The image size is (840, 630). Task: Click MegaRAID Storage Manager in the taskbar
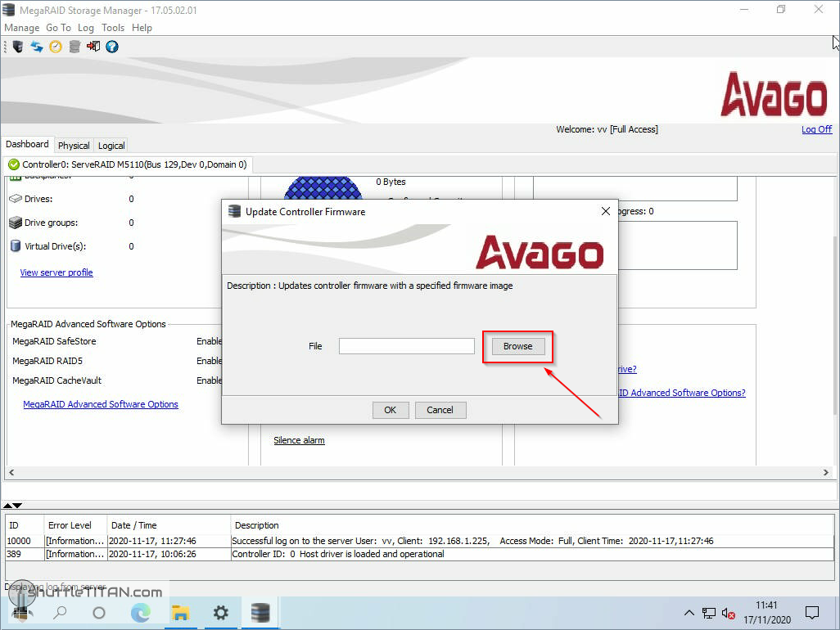click(260, 613)
